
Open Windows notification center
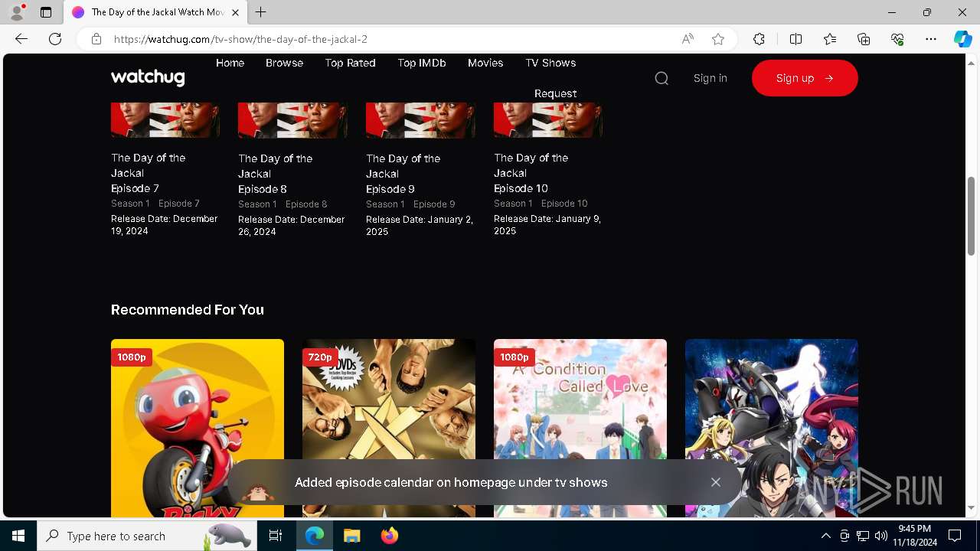[955, 536]
